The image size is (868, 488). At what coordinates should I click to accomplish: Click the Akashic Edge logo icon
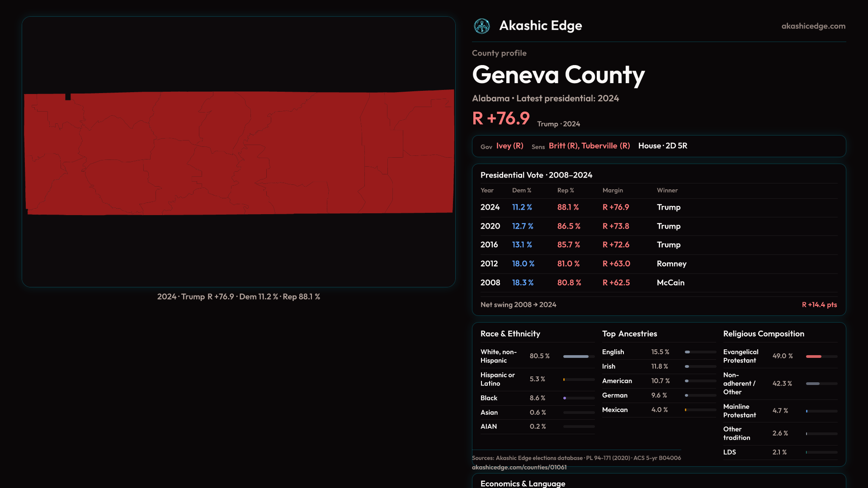point(481,26)
